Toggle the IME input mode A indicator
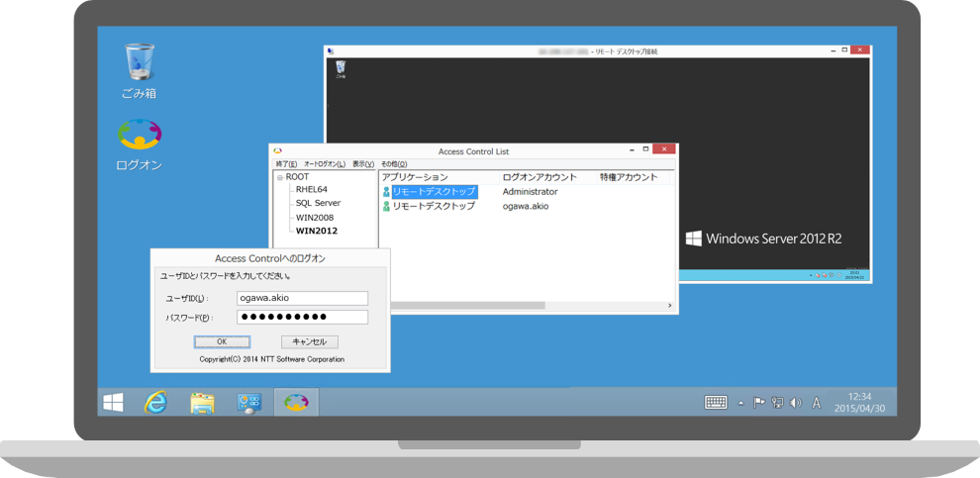This screenshot has height=478, width=980. click(816, 403)
